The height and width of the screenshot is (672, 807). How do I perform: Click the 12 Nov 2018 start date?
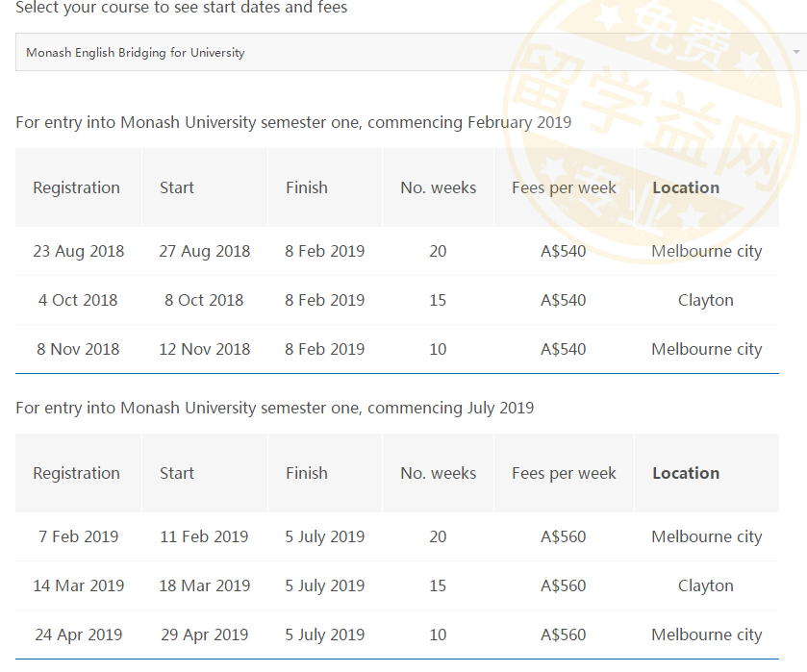(x=204, y=349)
